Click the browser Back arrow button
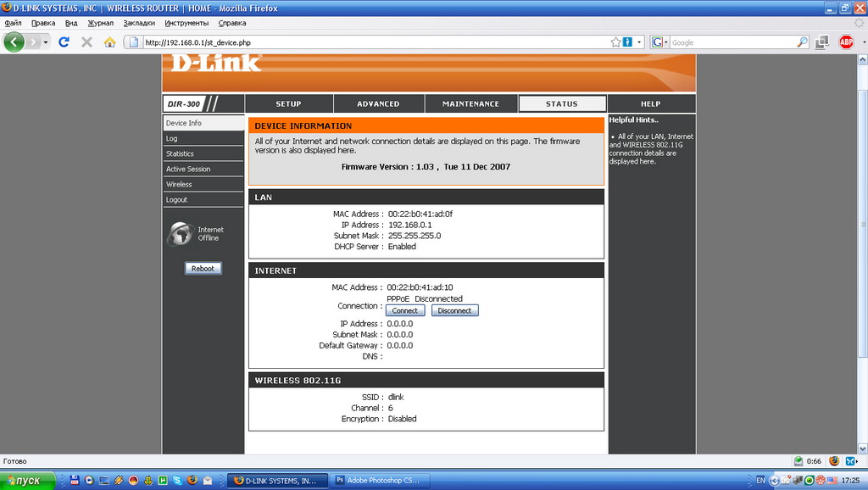This screenshot has width=868, height=490. coord(14,42)
